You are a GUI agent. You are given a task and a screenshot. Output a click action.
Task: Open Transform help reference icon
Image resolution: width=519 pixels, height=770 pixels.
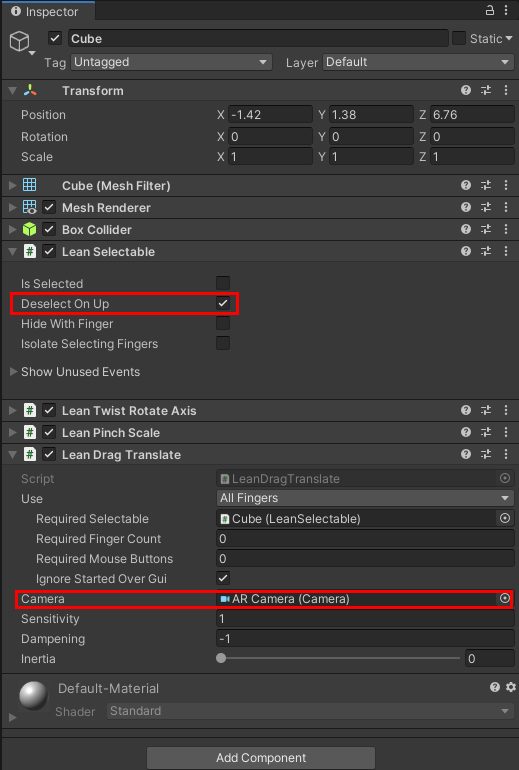[466, 90]
